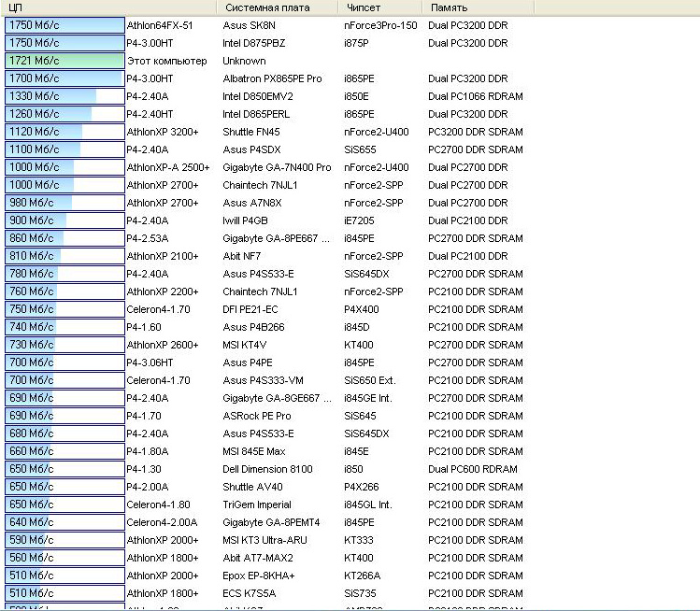Click the 810 Мб/с benchmark bar
Image resolution: width=700 pixels, height=611 pixels.
tap(64, 256)
